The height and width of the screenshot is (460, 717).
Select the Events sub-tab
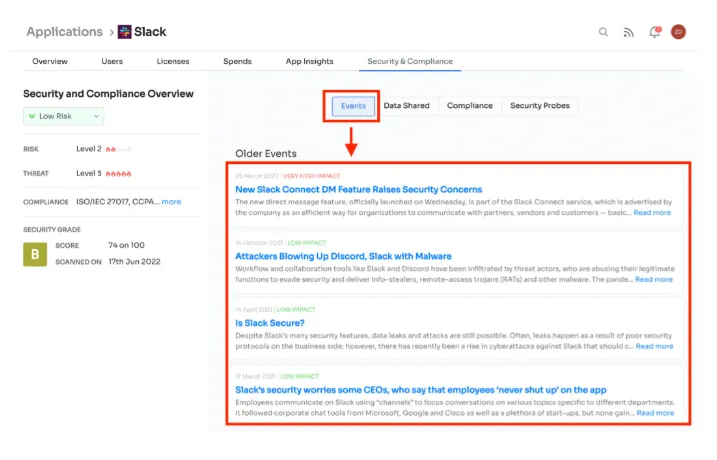point(353,106)
